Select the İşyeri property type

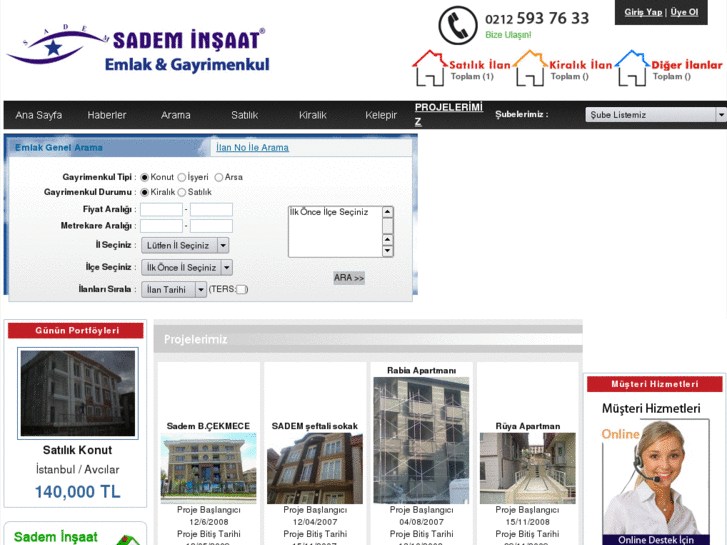(x=182, y=177)
